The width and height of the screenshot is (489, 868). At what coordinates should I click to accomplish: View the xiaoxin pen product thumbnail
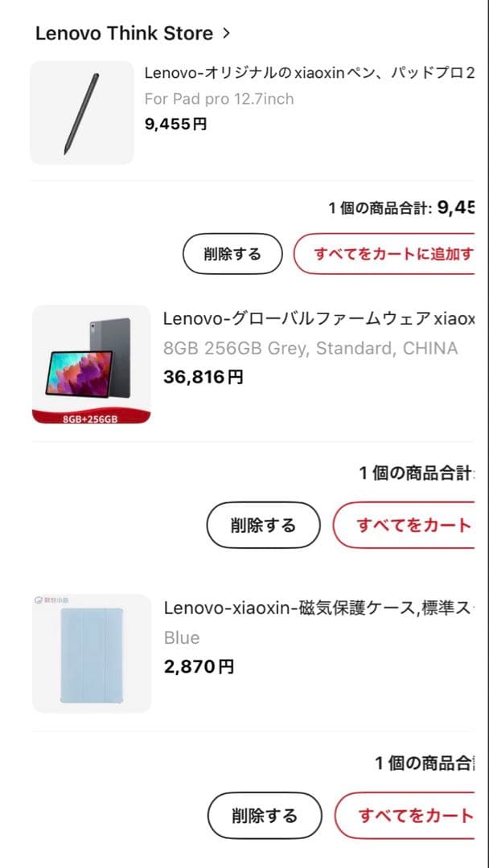81,113
